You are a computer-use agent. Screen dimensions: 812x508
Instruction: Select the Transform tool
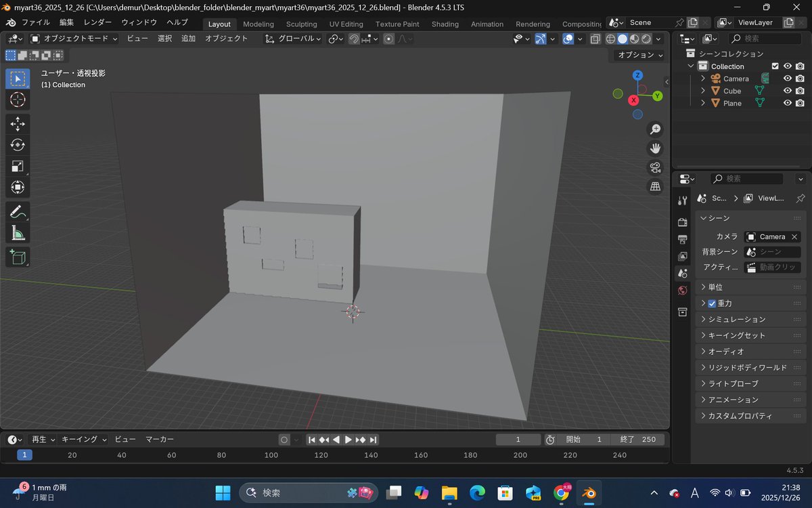click(18, 188)
